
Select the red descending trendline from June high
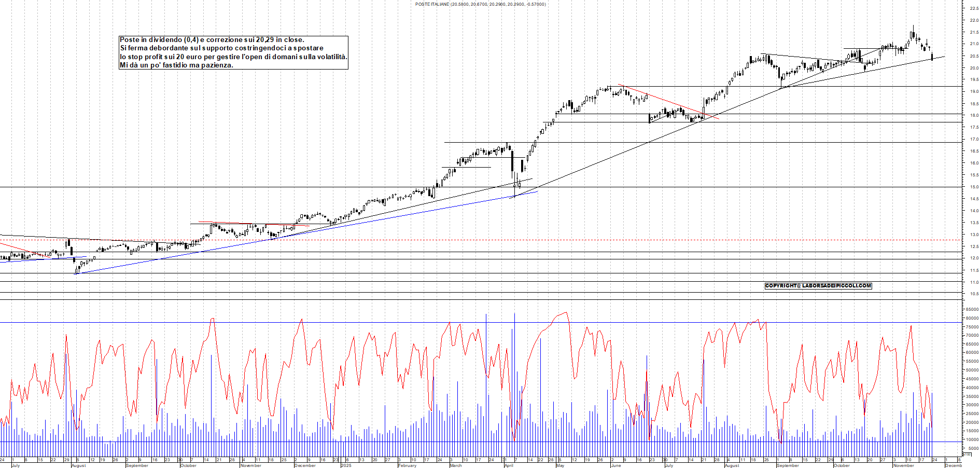pos(669,102)
